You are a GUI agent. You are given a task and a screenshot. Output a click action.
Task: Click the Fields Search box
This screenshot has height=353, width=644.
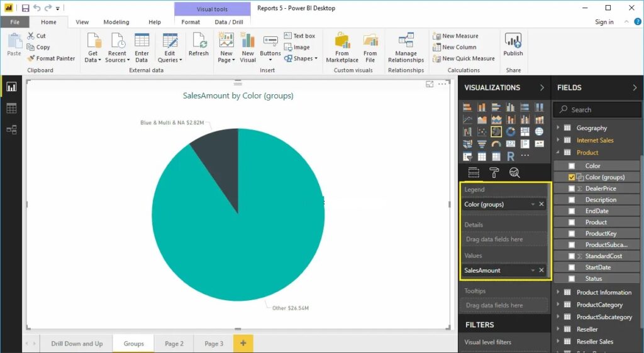pyautogui.click(x=597, y=110)
